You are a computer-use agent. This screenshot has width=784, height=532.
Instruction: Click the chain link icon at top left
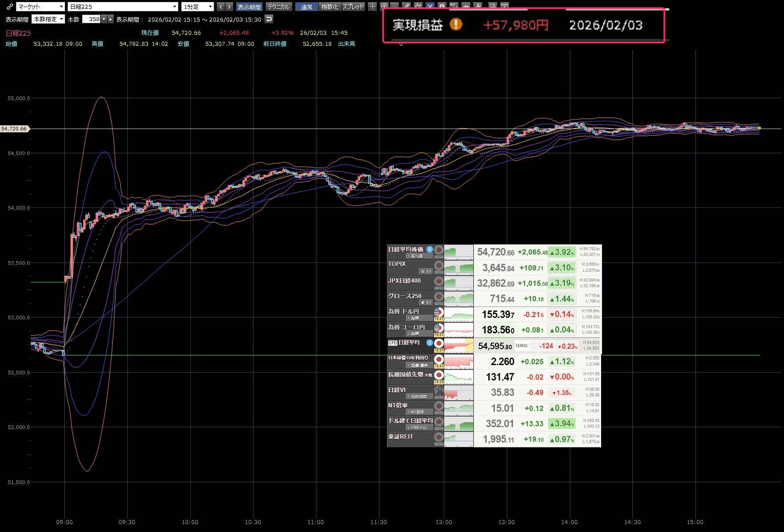[10, 7]
